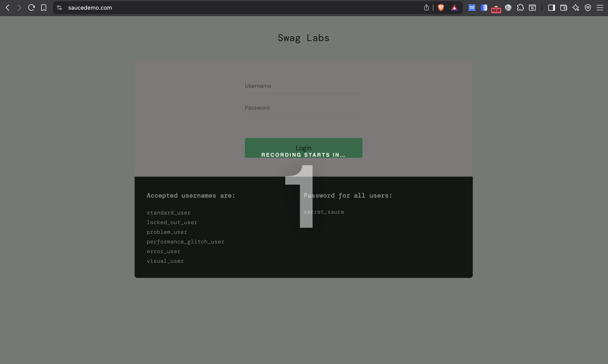Click the 'visual_user' username text

coord(165,261)
